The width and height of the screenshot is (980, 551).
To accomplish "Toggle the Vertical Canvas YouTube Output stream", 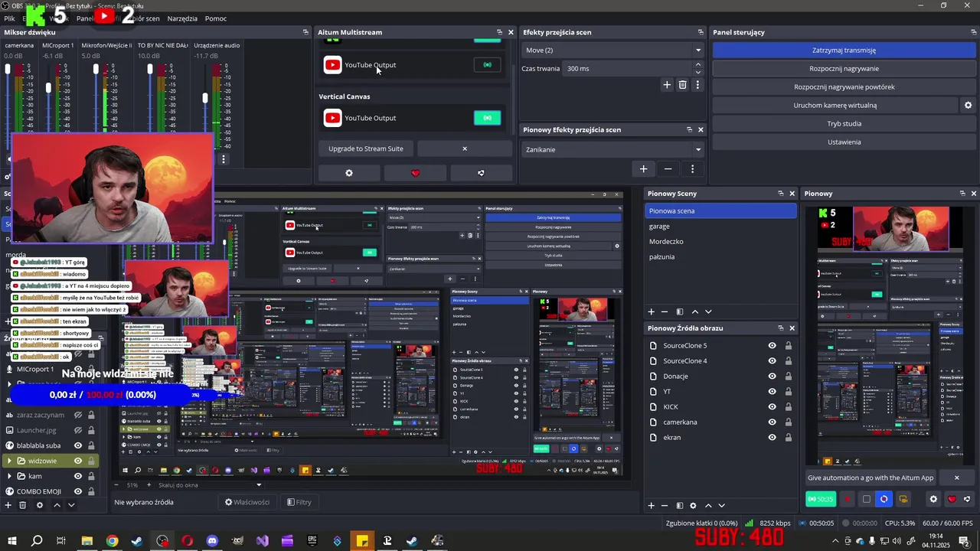I will pyautogui.click(x=488, y=118).
